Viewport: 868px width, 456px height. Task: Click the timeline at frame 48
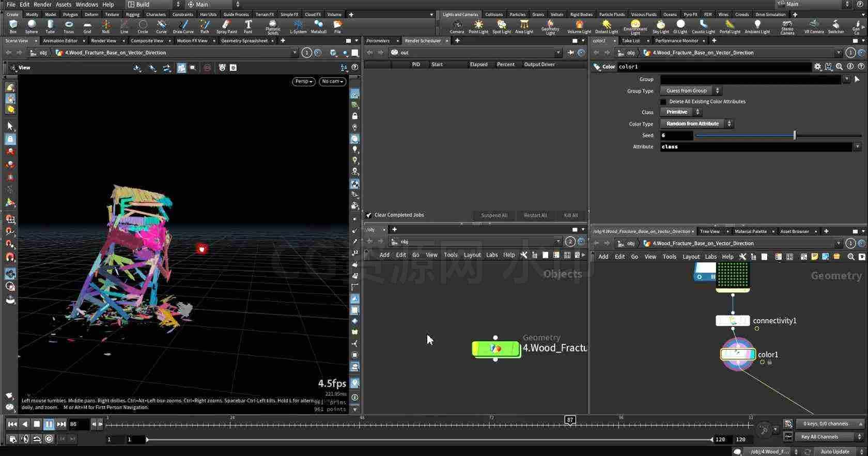click(x=362, y=424)
